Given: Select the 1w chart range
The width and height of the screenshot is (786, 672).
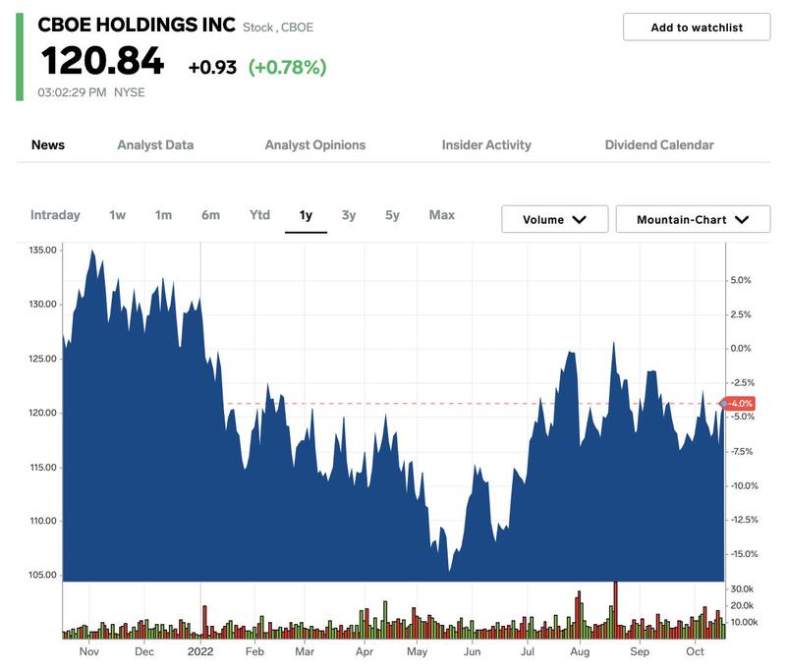Looking at the screenshot, I should point(117,215).
